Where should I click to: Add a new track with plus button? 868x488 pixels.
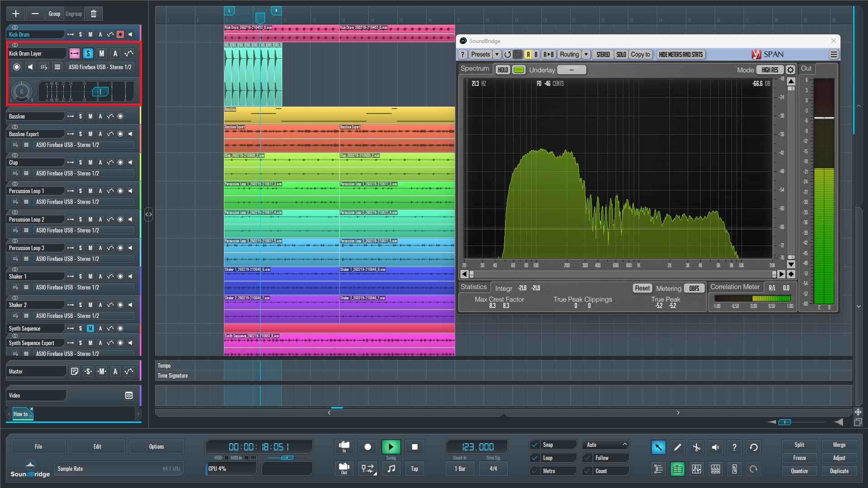(x=16, y=14)
